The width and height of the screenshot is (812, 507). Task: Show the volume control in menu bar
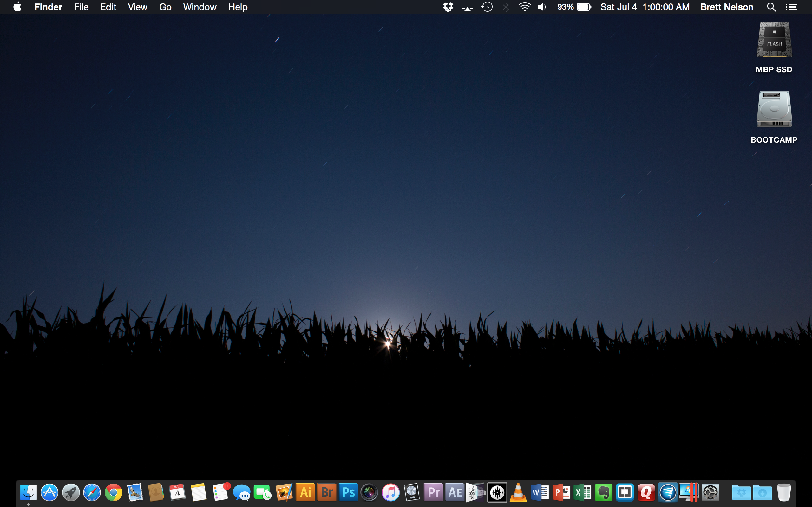(x=542, y=7)
